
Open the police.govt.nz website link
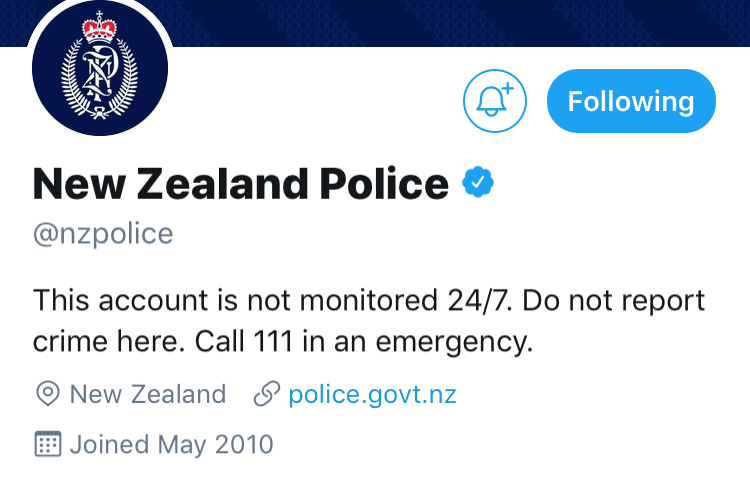point(372,394)
